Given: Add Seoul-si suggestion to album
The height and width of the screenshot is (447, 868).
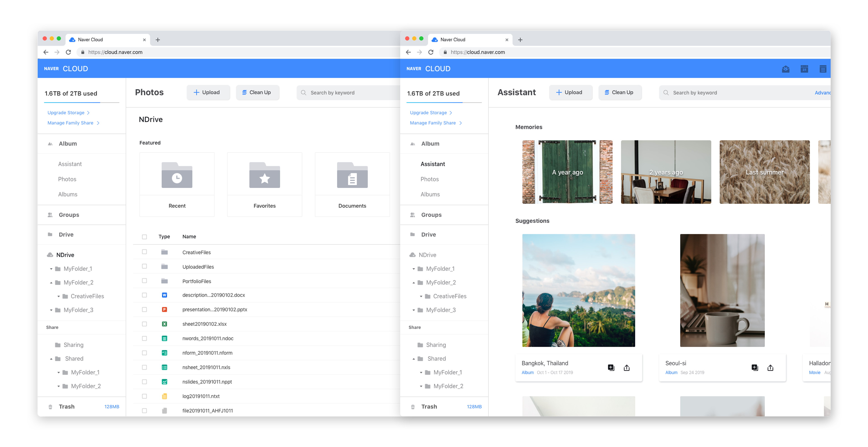Looking at the screenshot, I should click(755, 367).
